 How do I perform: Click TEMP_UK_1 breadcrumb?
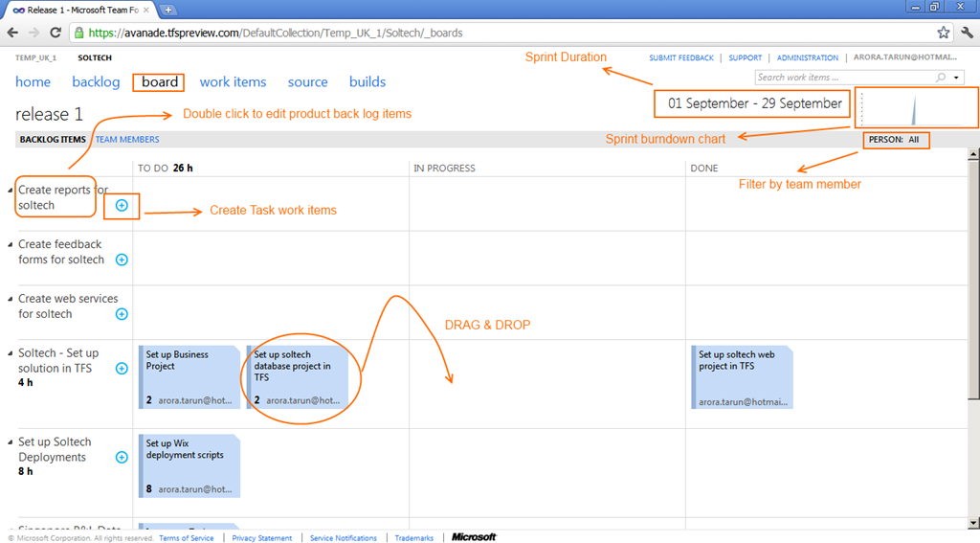click(x=35, y=57)
